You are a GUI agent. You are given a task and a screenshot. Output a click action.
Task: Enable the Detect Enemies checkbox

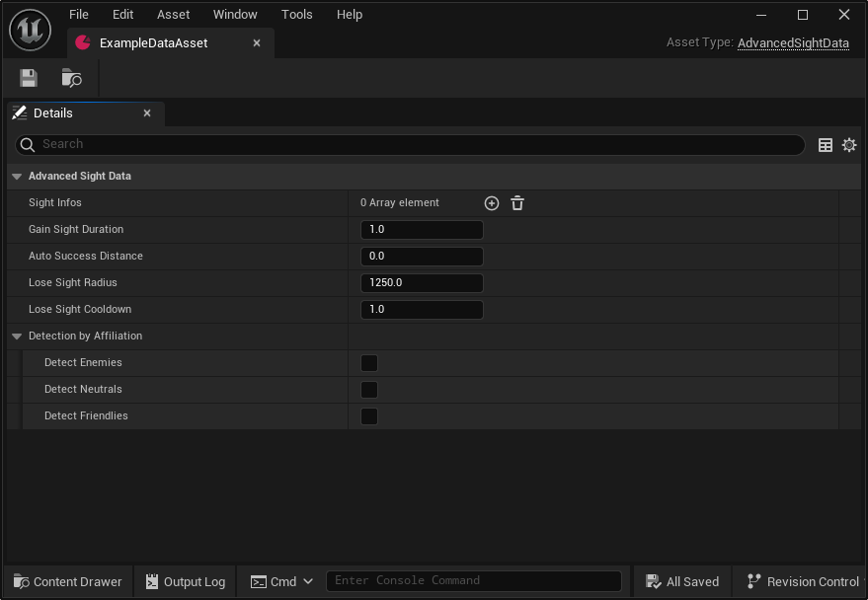tap(369, 363)
